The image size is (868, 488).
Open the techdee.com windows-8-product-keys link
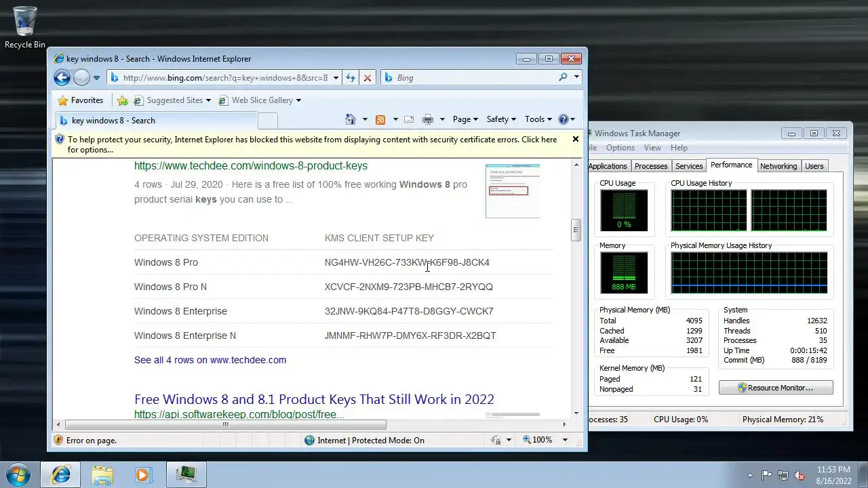pos(251,165)
